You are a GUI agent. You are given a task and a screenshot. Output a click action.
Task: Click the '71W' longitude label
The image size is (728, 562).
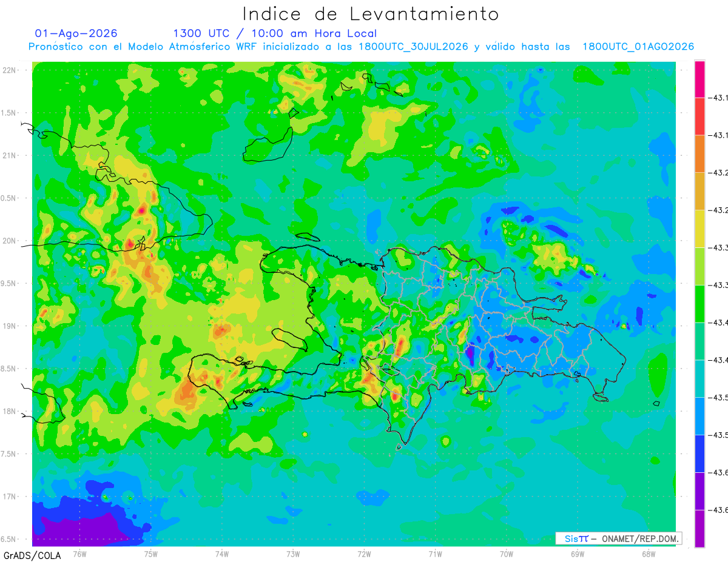[x=435, y=554]
